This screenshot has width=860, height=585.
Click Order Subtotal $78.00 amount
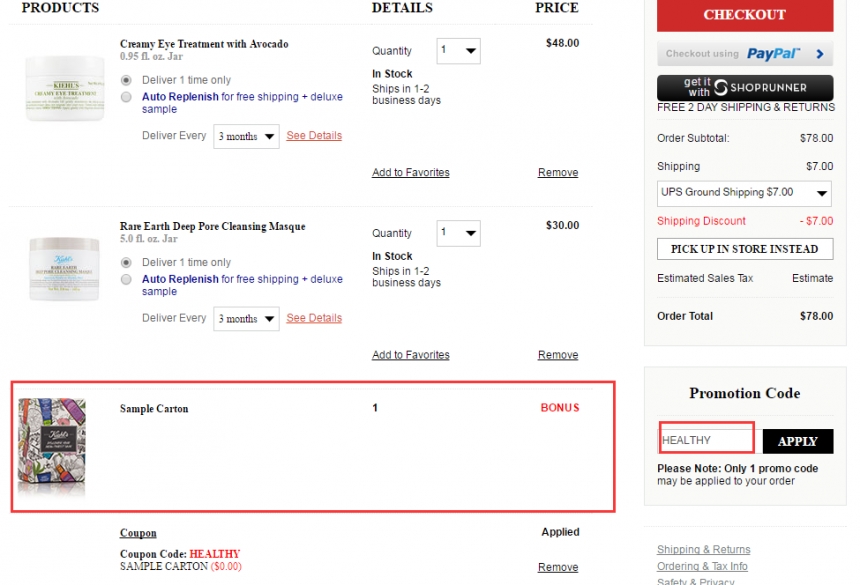[816, 138]
